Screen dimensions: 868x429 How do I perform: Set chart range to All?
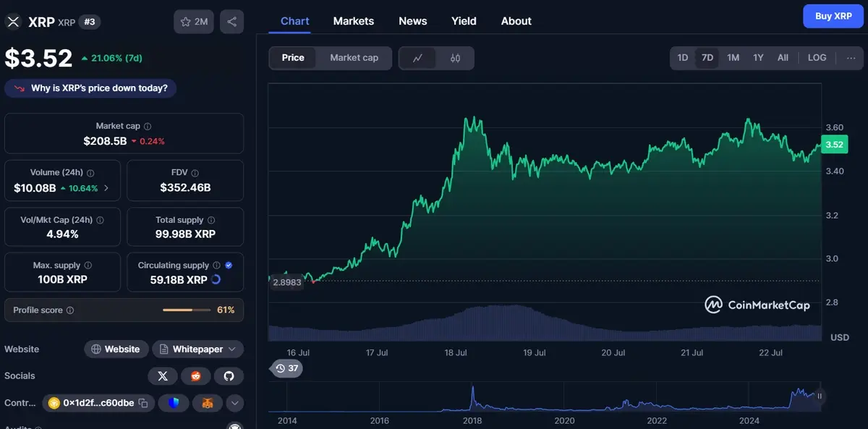coord(783,58)
